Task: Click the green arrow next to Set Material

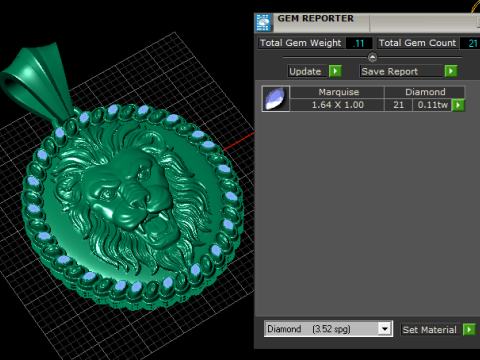Action: [x=469, y=330]
